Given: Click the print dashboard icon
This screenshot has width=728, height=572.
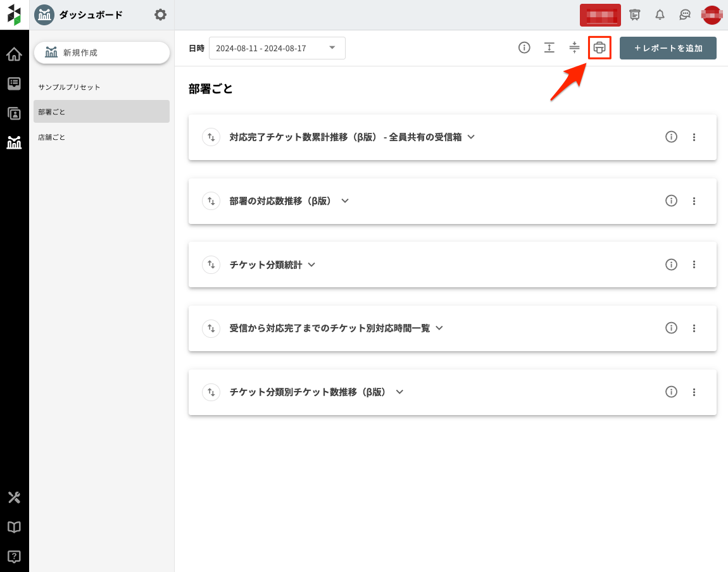Looking at the screenshot, I should tap(599, 48).
